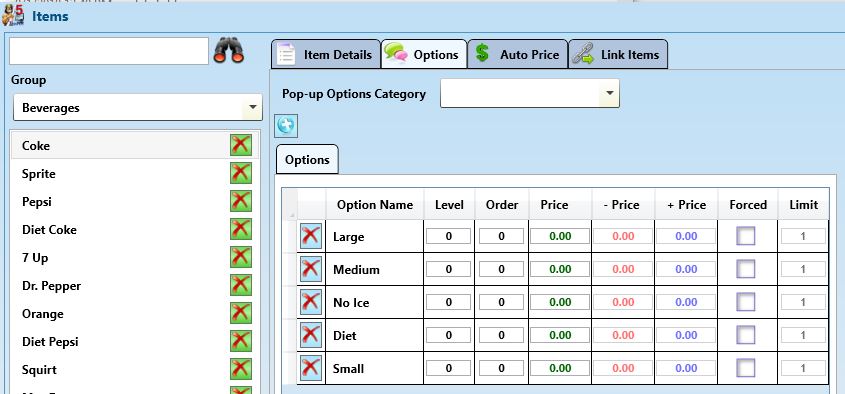Edit Order field for Diet
The image size is (845, 394).
[x=501, y=335]
